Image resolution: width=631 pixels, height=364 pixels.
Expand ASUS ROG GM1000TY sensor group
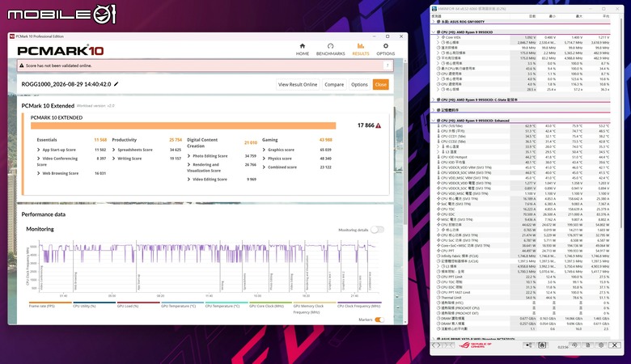click(434, 22)
